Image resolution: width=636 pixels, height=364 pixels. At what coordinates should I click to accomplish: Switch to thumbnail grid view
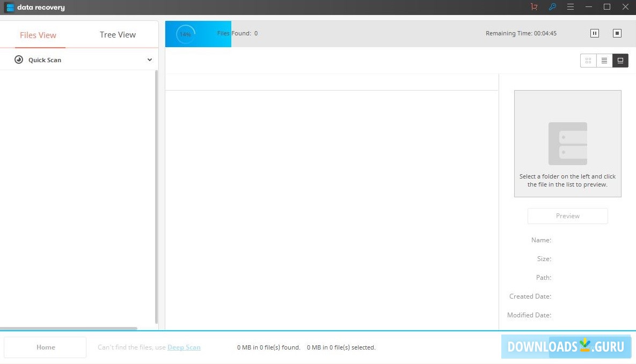pyautogui.click(x=588, y=61)
